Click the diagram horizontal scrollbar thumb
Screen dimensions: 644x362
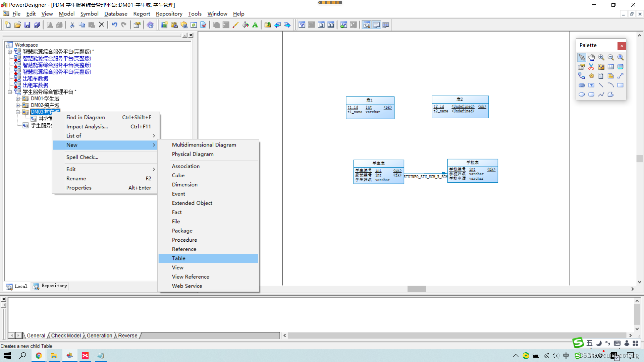417,289
